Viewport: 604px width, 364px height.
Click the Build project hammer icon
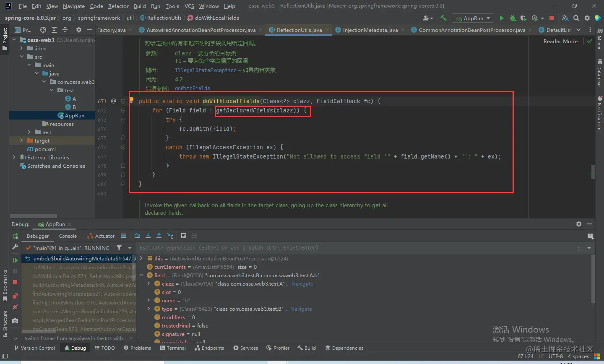pyautogui.click(x=443, y=18)
